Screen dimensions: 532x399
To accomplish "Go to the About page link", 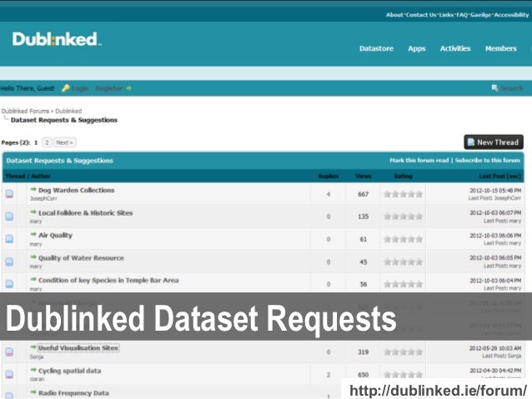I will click(x=394, y=15).
